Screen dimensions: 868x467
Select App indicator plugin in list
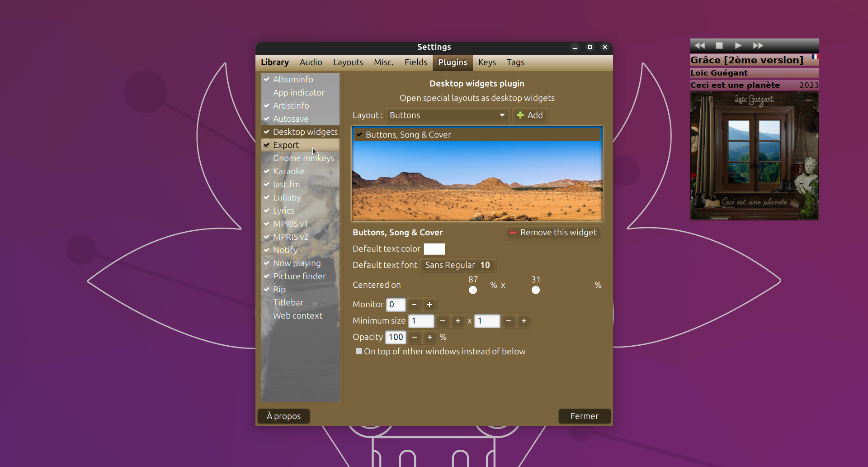[301, 92]
